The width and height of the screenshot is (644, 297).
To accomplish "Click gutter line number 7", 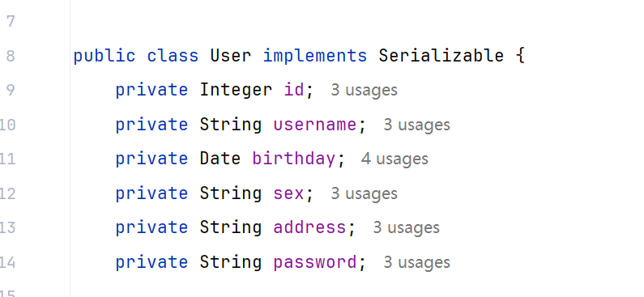I will pos(11,21).
